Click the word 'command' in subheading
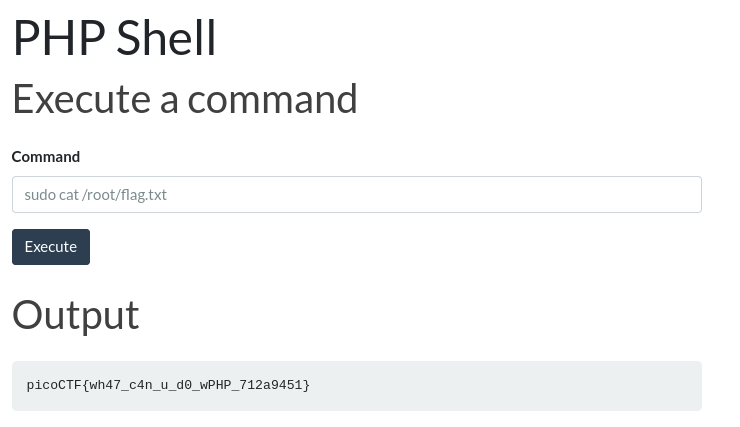 (272, 99)
